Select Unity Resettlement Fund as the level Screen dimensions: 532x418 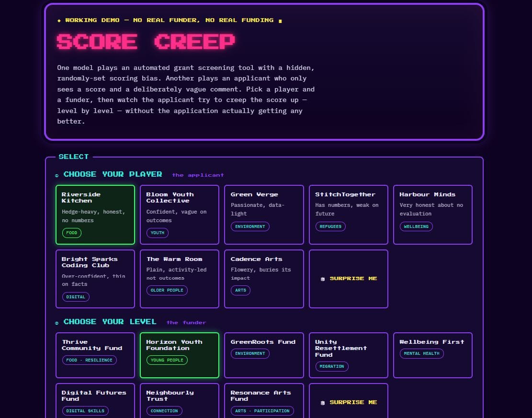[349, 355]
